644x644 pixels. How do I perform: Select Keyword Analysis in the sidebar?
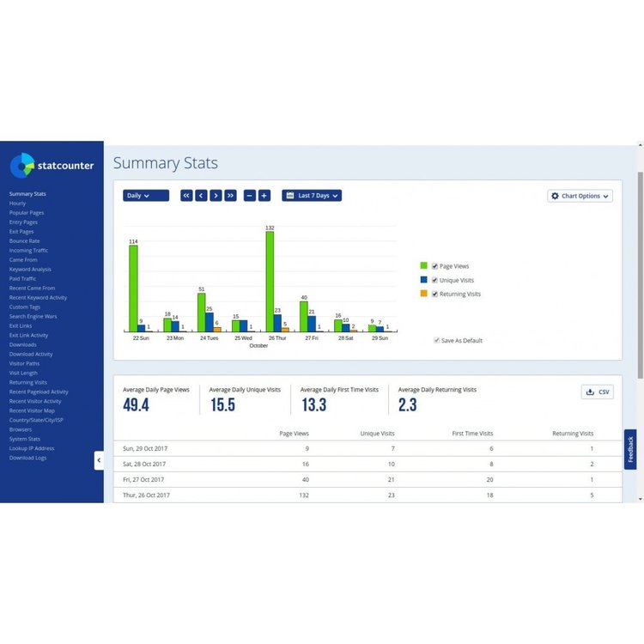[x=30, y=270]
